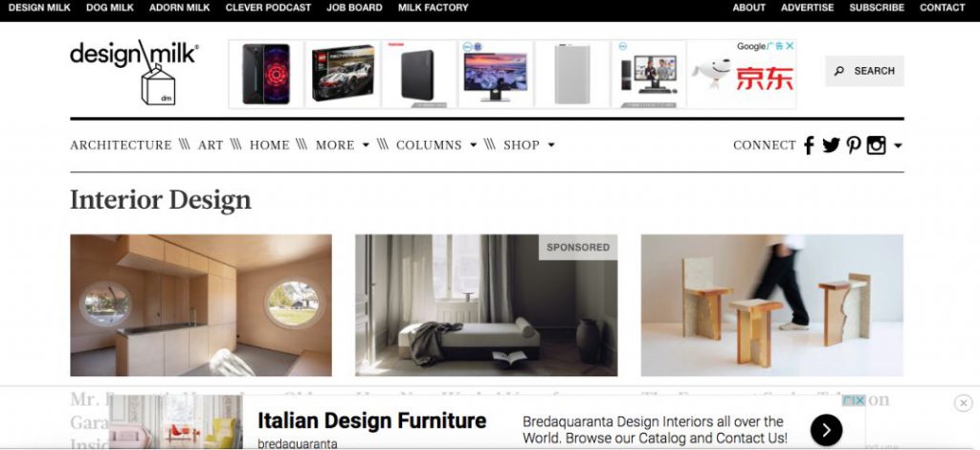
Task: Dismiss the bottom banner with circled X
Action: click(x=963, y=403)
